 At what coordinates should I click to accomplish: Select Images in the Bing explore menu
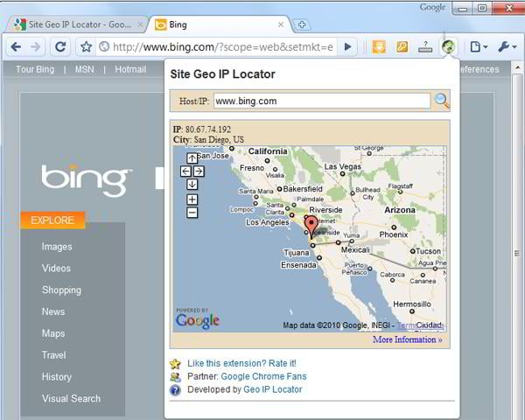pos(57,247)
